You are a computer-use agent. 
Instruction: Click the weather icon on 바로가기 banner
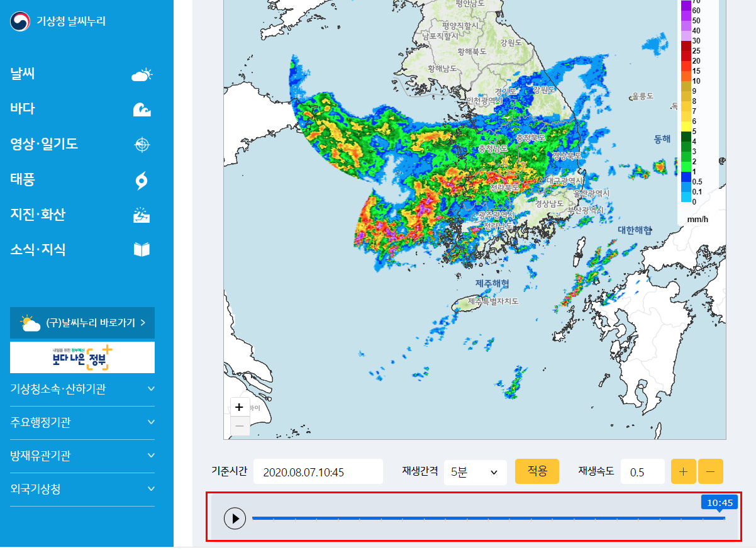[30, 323]
